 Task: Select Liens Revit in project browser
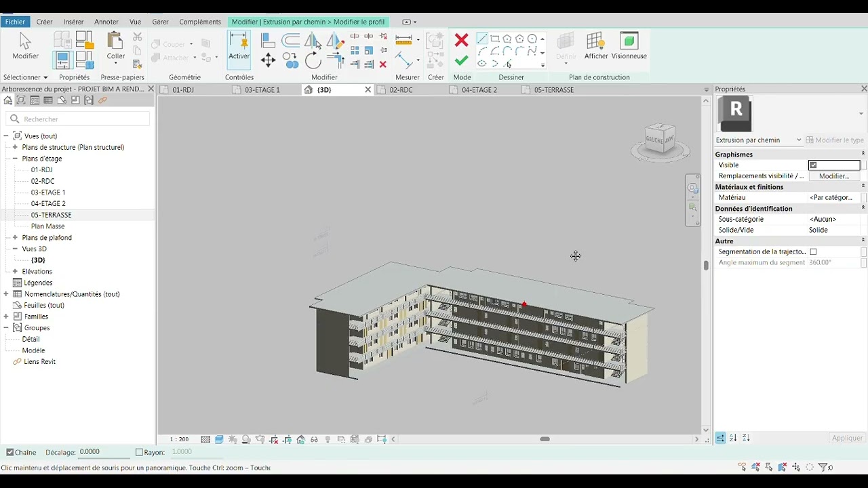[x=40, y=362]
